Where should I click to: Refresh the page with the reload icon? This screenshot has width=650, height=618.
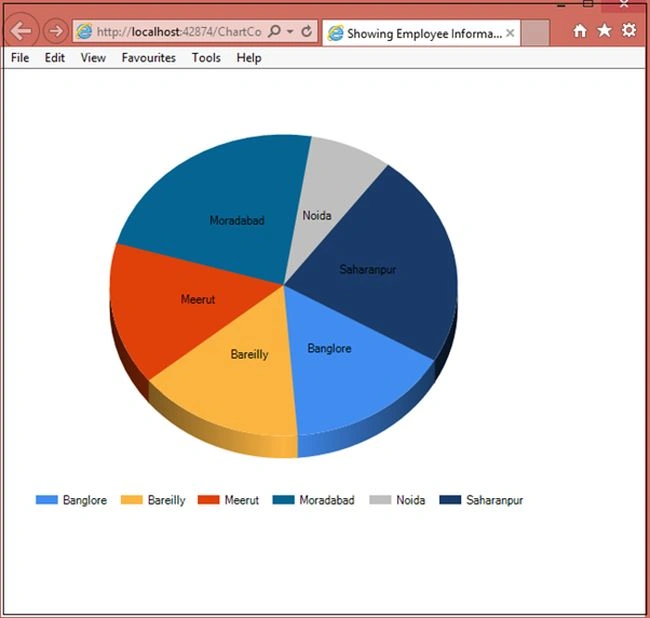306,31
